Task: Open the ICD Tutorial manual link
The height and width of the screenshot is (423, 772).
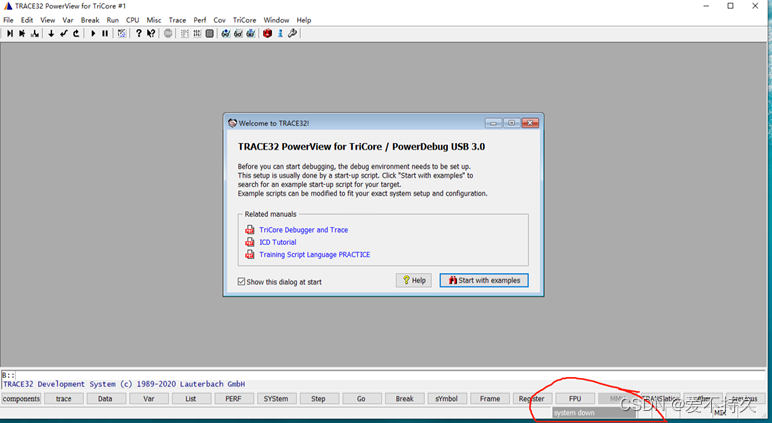Action: point(278,242)
